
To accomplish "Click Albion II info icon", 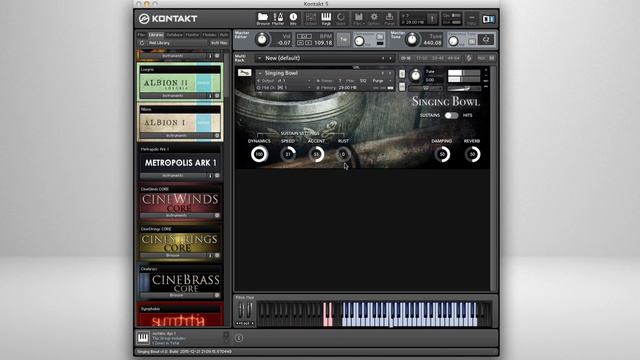I will pyautogui.click(x=210, y=96).
